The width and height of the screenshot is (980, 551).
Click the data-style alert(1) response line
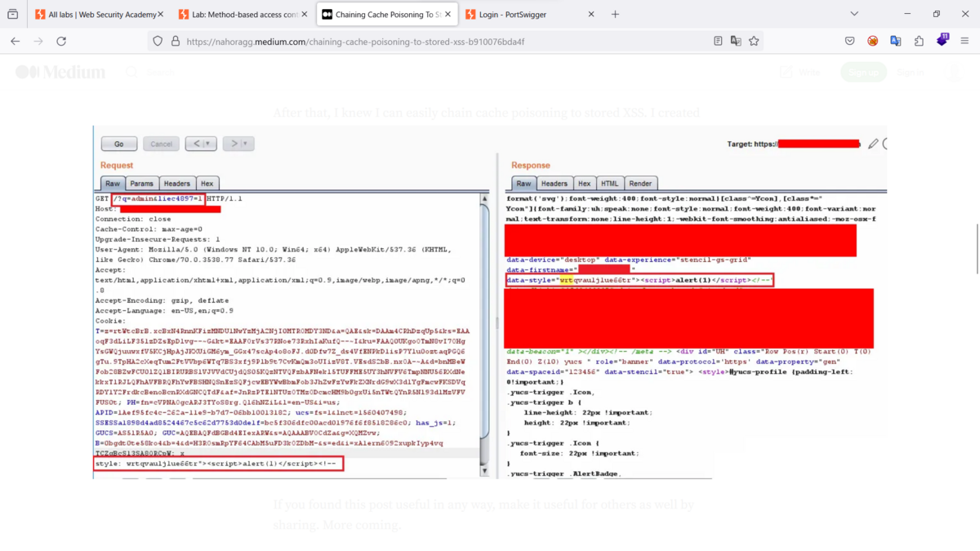pos(639,280)
